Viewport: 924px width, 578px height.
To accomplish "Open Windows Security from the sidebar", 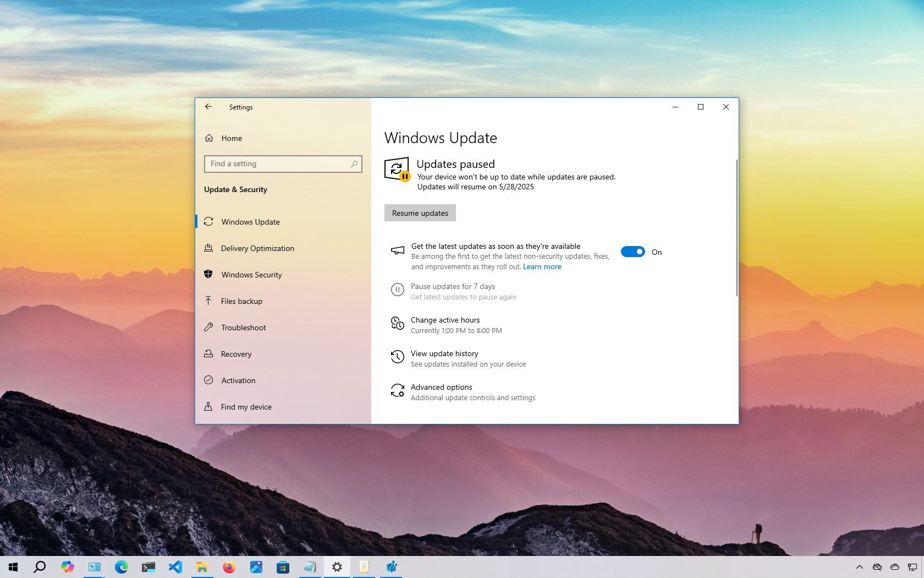I will point(251,275).
